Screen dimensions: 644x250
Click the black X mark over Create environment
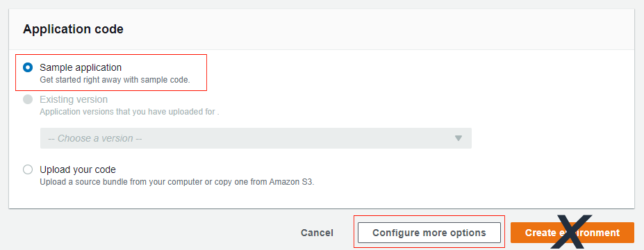(571, 232)
